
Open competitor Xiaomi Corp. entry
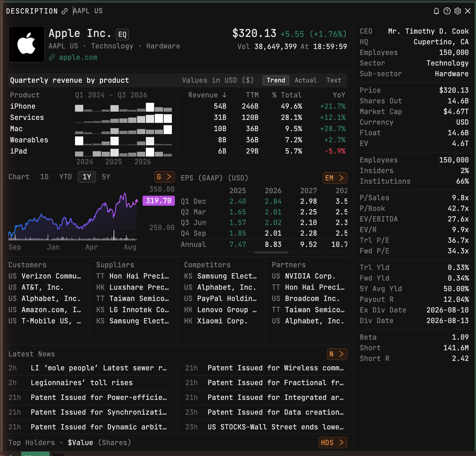[216, 321]
